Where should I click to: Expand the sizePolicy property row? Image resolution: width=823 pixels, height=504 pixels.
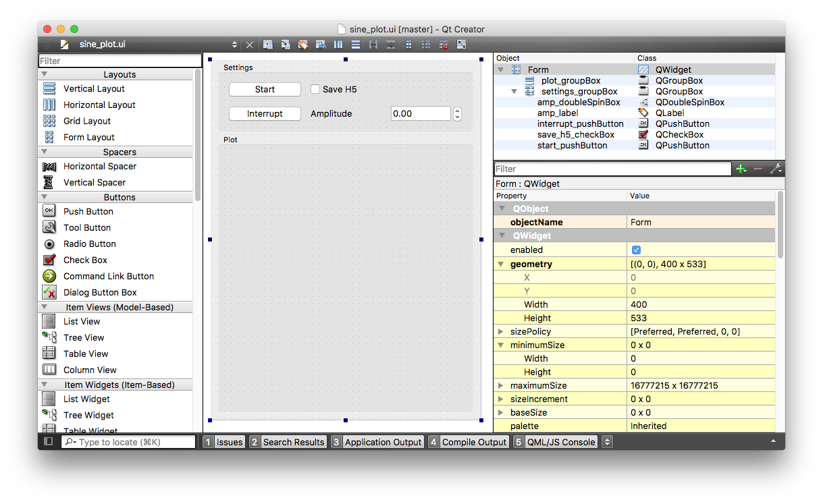point(501,331)
